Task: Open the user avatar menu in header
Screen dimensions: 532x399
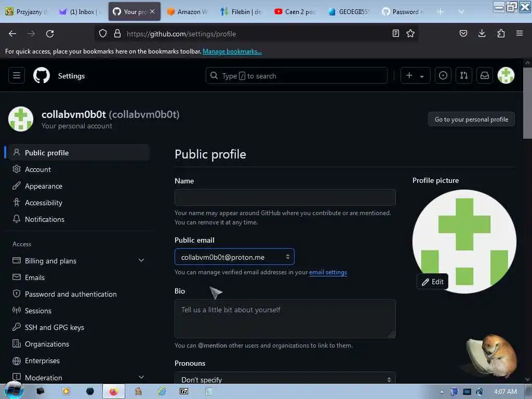Action: [506, 75]
